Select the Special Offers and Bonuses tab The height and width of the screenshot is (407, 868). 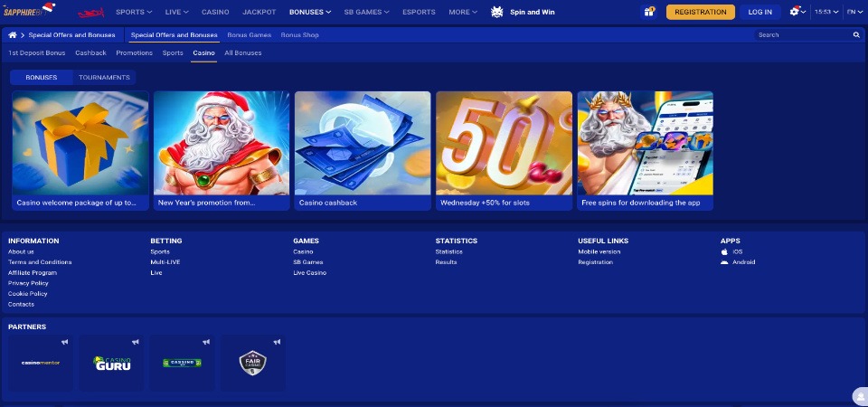(175, 35)
